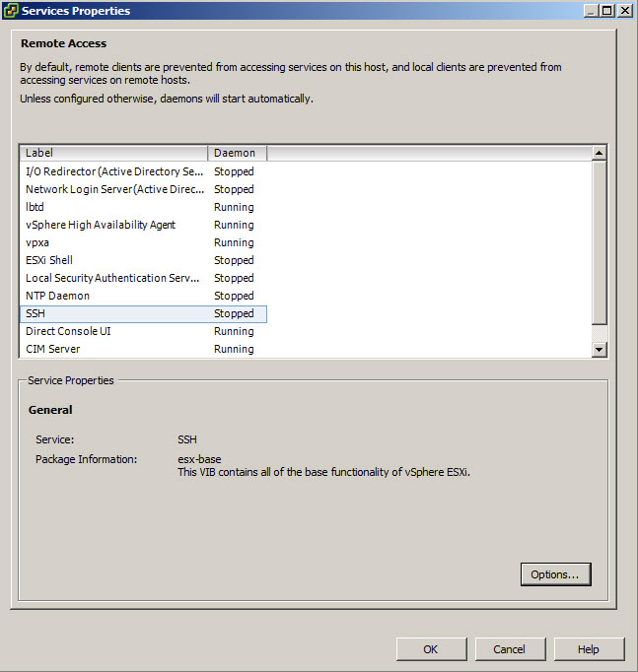This screenshot has height=672, width=638.
Task: Select the I/O Redirector service row
Action: click(x=113, y=171)
